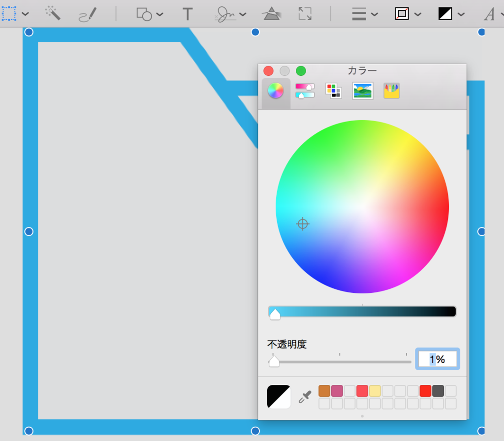Open the text style font tool
504x441 pixels.
pyautogui.click(x=490, y=14)
